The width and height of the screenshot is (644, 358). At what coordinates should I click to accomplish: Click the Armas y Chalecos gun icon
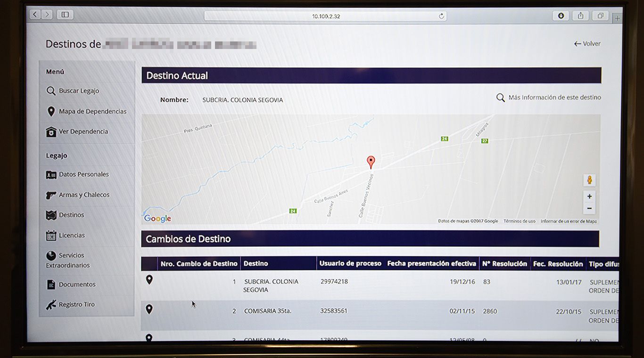click(x=51, y=195)
